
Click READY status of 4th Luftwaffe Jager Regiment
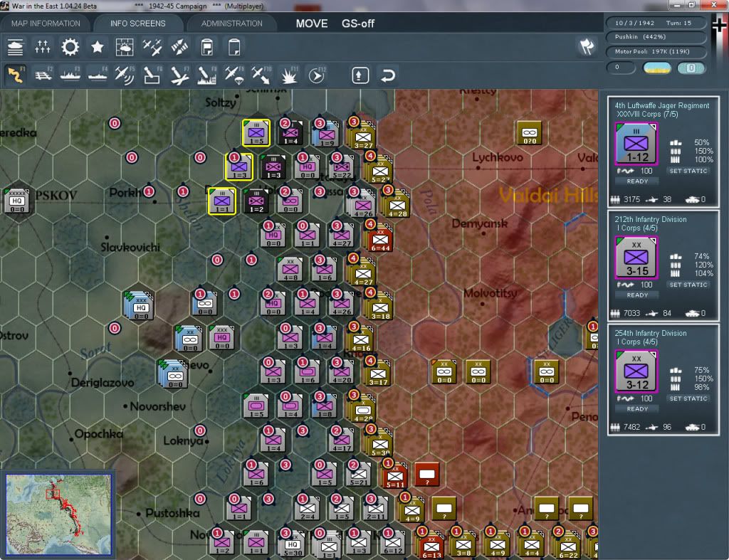click(x=637, y=181)
